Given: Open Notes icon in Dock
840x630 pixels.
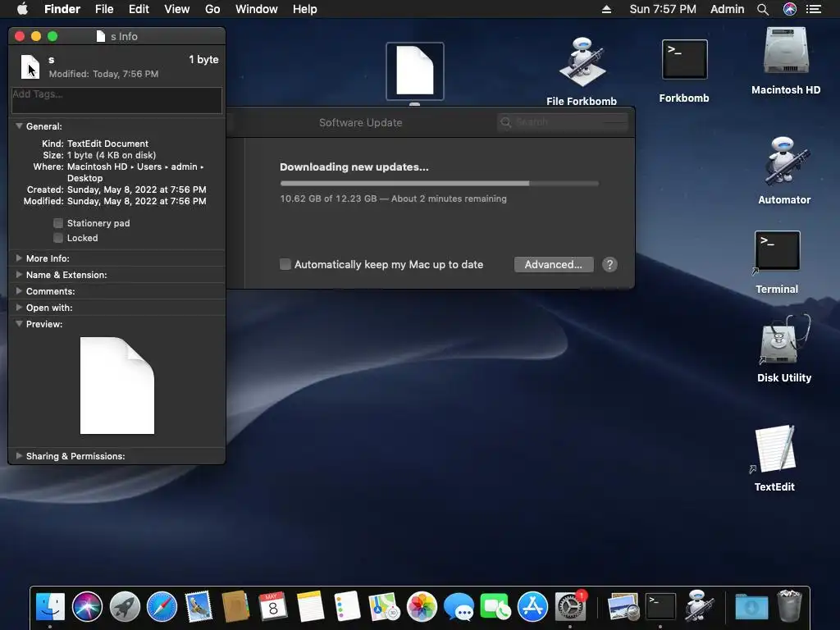Looking at the screenshot, I should click(310, 607).
